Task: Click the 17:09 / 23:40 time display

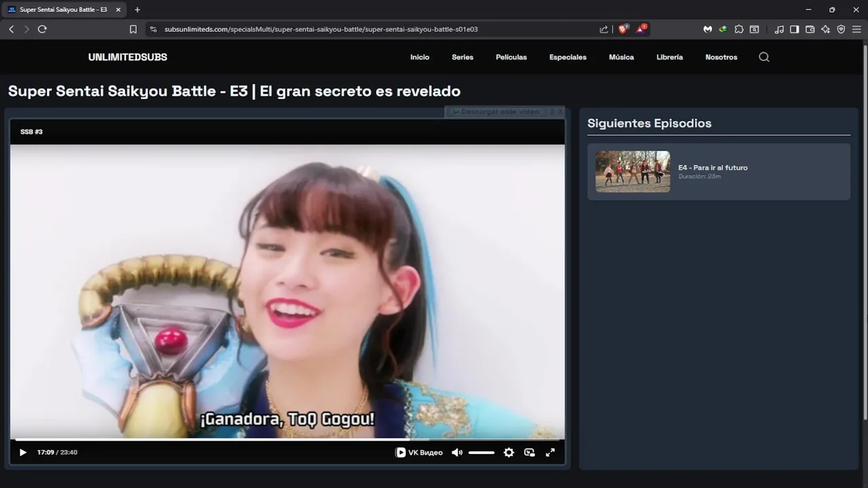Action: (x=57, y=452)
